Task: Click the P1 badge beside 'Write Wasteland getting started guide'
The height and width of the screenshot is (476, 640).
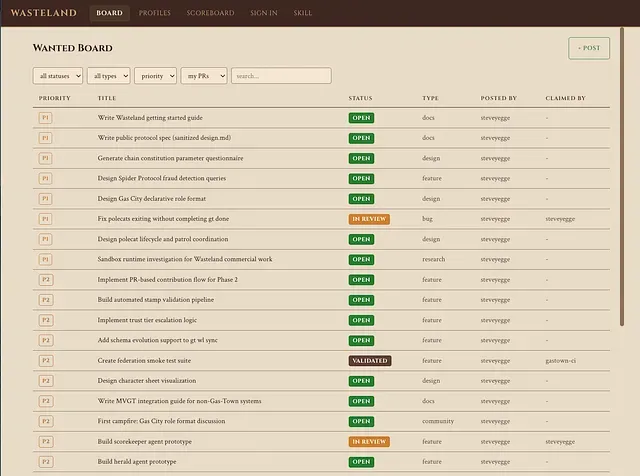Action: pos(45,117)
